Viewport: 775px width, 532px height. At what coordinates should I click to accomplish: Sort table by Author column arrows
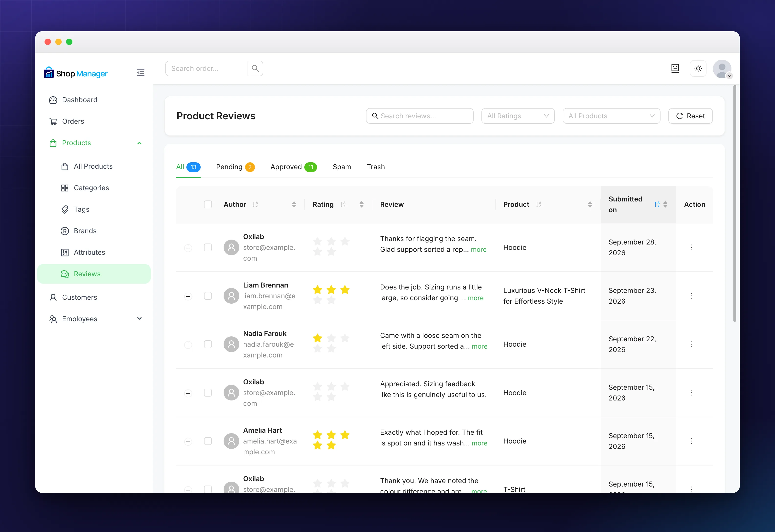294,204
